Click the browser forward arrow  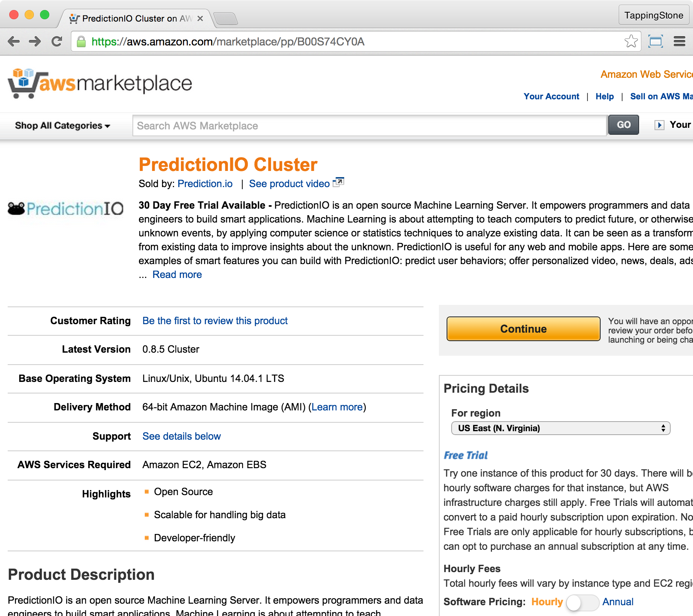(x=35, y=42)
